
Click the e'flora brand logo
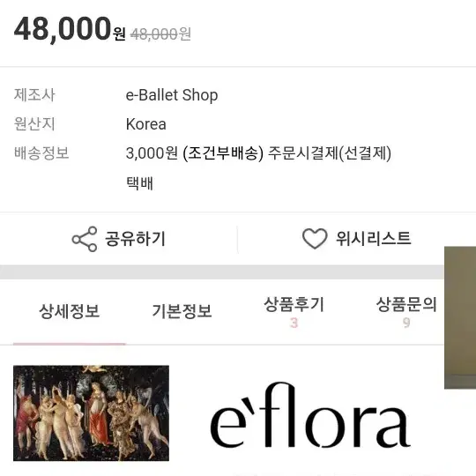(310, 415)
